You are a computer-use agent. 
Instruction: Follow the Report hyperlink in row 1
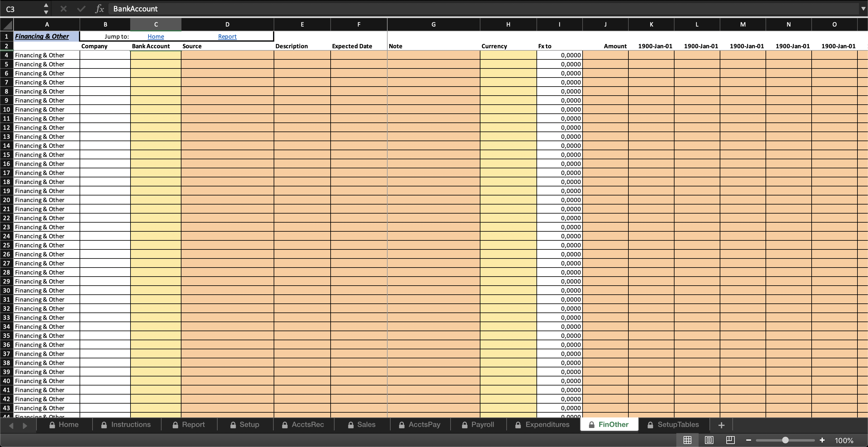pyautogui.click(x=228, y=36)
